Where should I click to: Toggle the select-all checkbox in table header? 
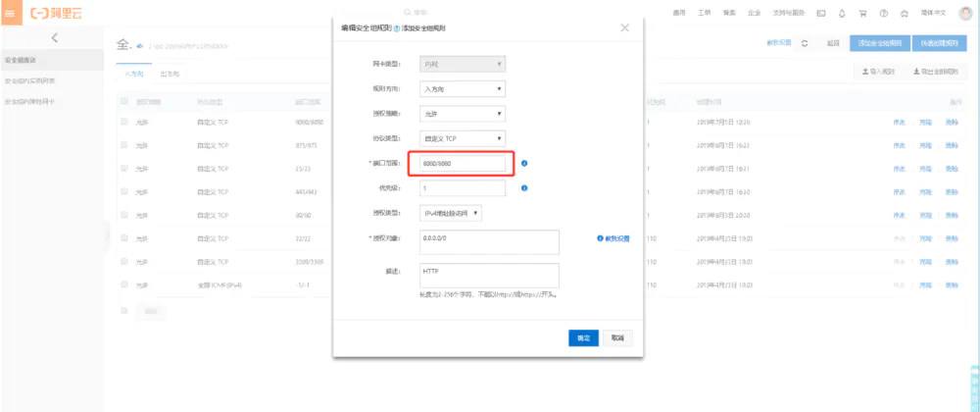tap(123, 101)
